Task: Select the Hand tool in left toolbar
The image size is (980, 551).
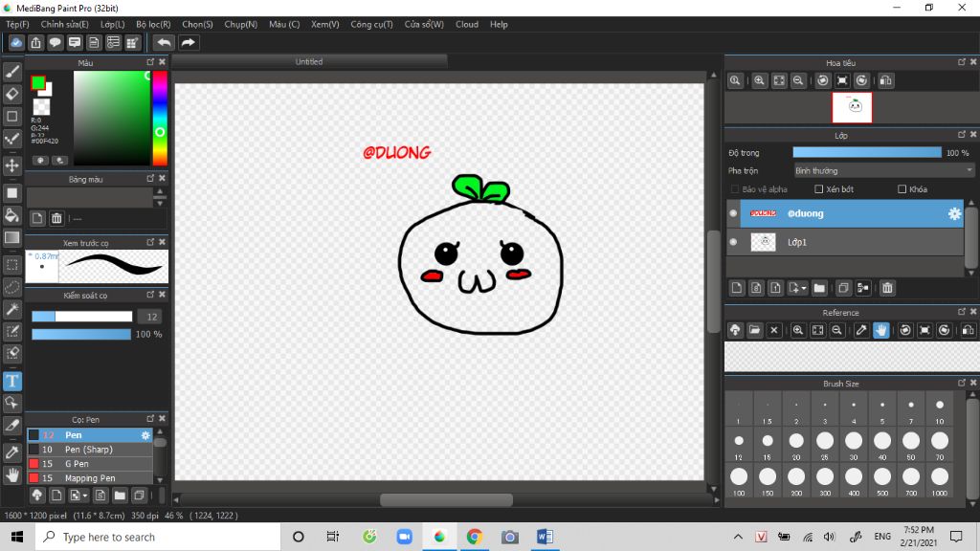Action: [11, 475]
